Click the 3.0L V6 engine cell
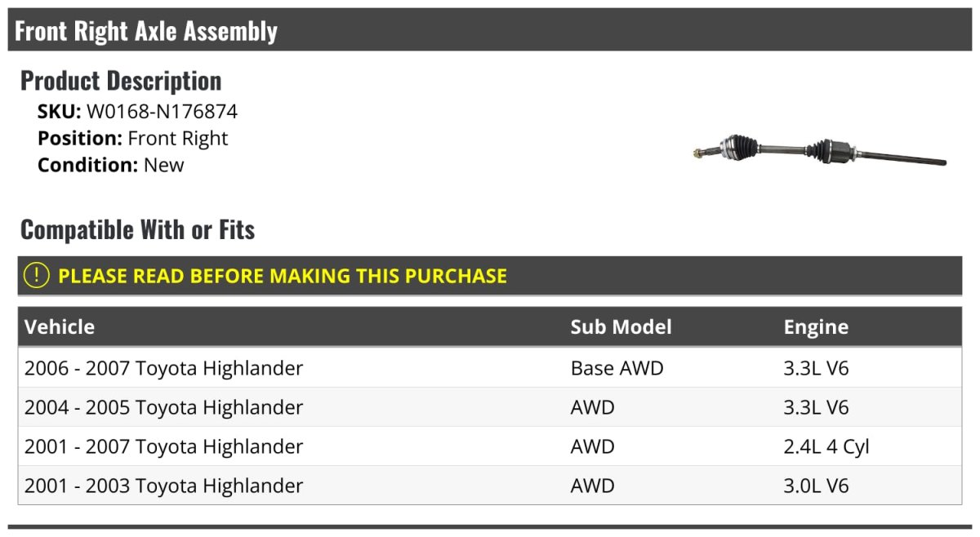980x537 pixels. (816, 486)
